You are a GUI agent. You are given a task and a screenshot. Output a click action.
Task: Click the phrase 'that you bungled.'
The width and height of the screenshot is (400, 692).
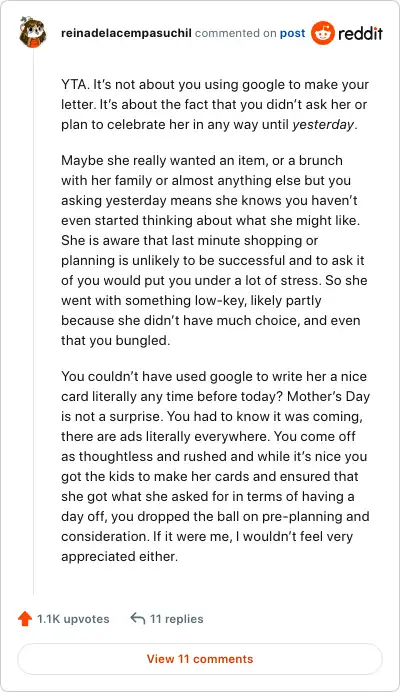(x=115, y=341)
